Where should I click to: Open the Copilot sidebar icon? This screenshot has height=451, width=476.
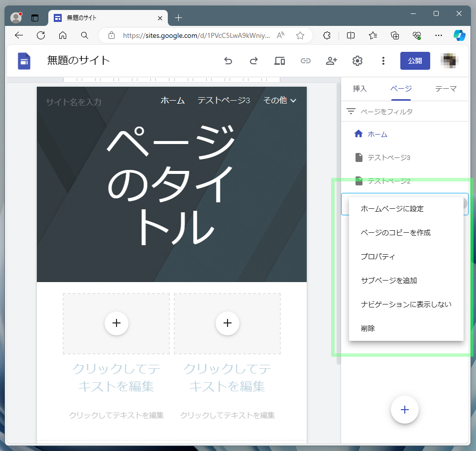(x=459, y=35)
